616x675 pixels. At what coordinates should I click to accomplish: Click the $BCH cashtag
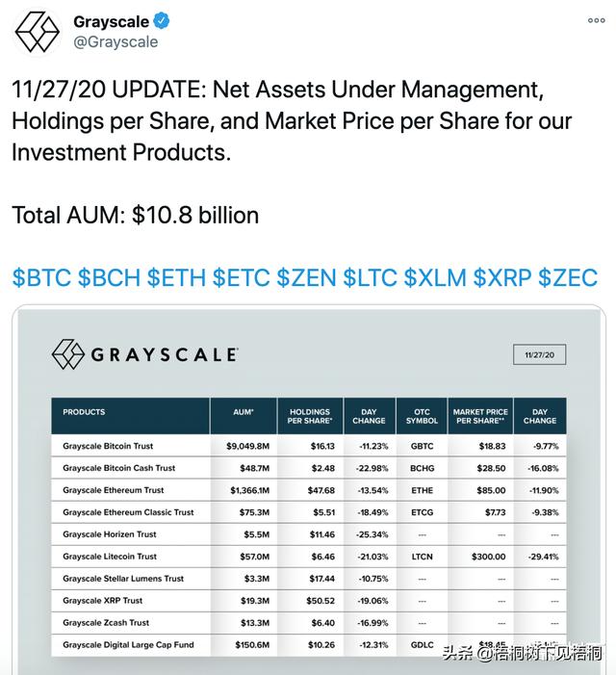[x=108, y=278]
